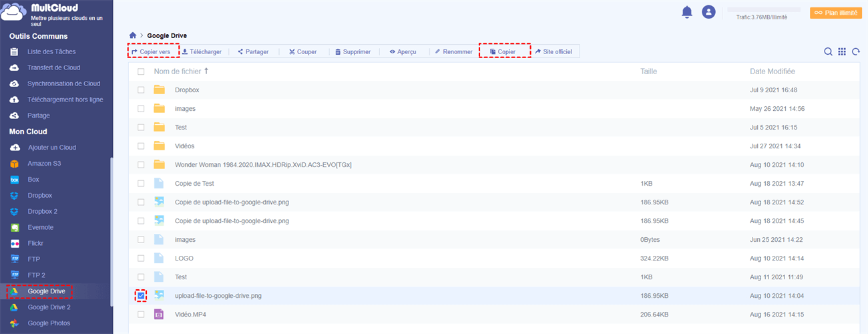Open the LOGO file

[184, 258]
